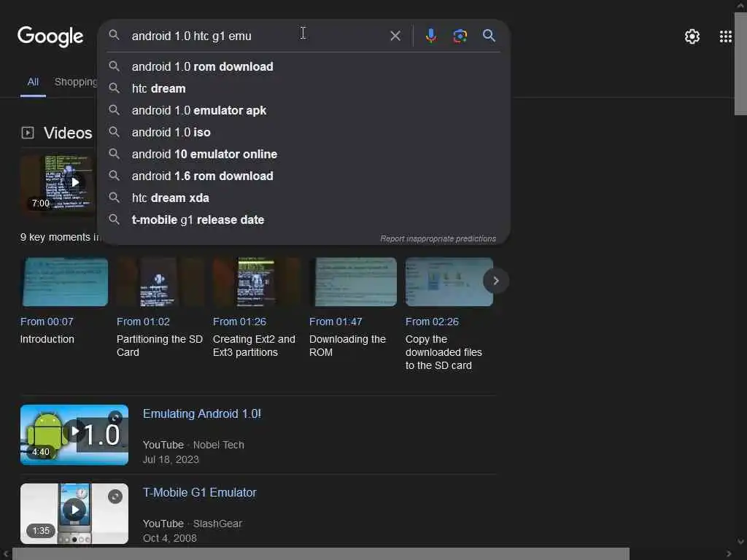Click the horizontal scrollbar right arrow
Viewport: 747px width, 560px height.
[x=729, y=554]
